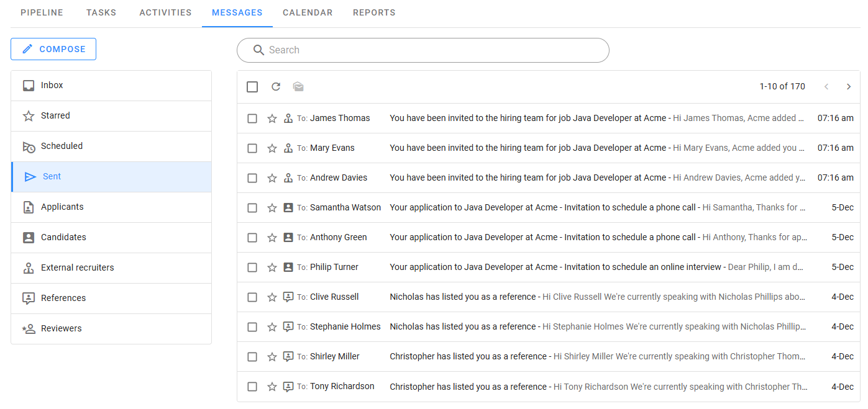The image size is (868, 409).
Task: Open the Reports tab
Action: 374,12
